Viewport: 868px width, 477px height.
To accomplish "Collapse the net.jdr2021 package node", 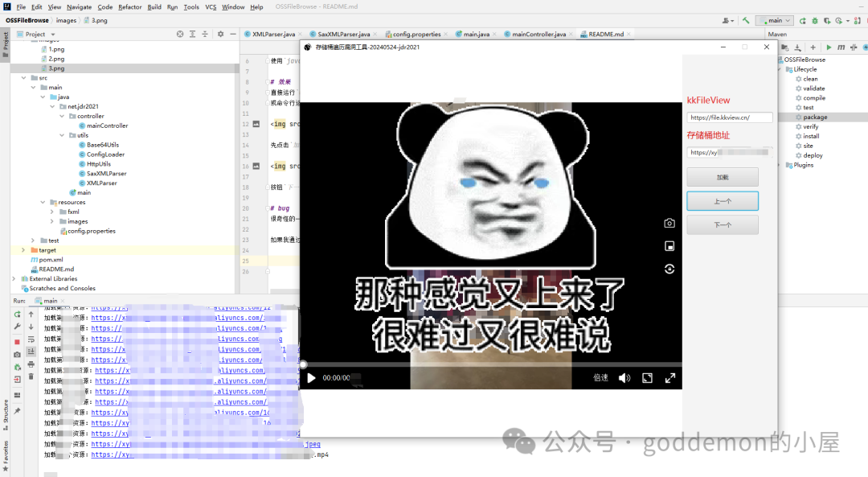I will click(52, 106).
